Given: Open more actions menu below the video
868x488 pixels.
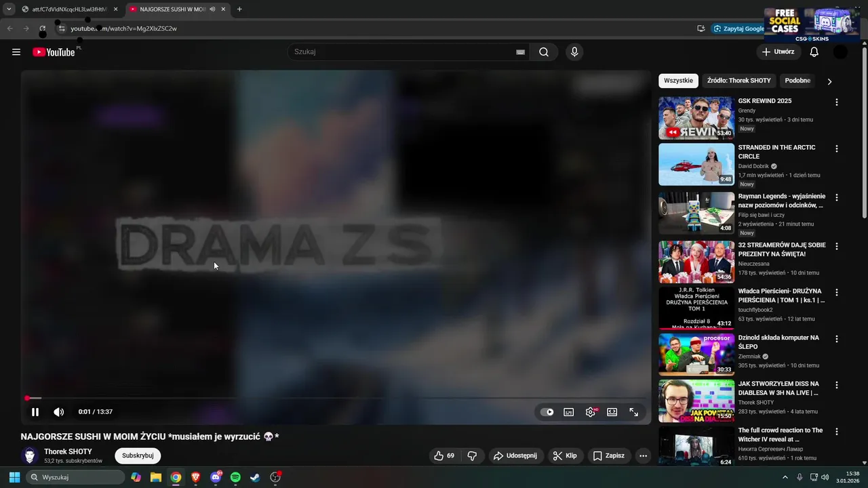Looking at the screenshot, I should coord(644,455).
